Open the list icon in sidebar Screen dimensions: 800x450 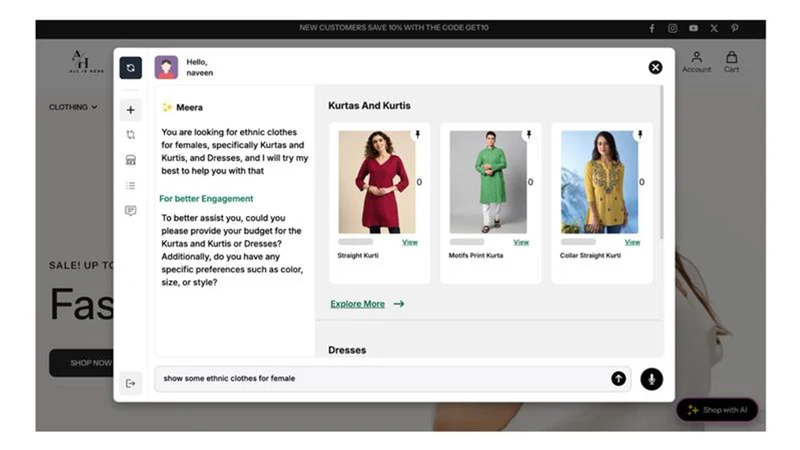pos(131,185)
